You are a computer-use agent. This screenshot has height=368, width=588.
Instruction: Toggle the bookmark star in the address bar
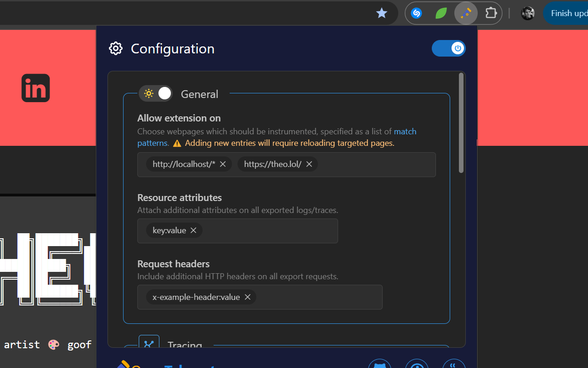[382, 13]
